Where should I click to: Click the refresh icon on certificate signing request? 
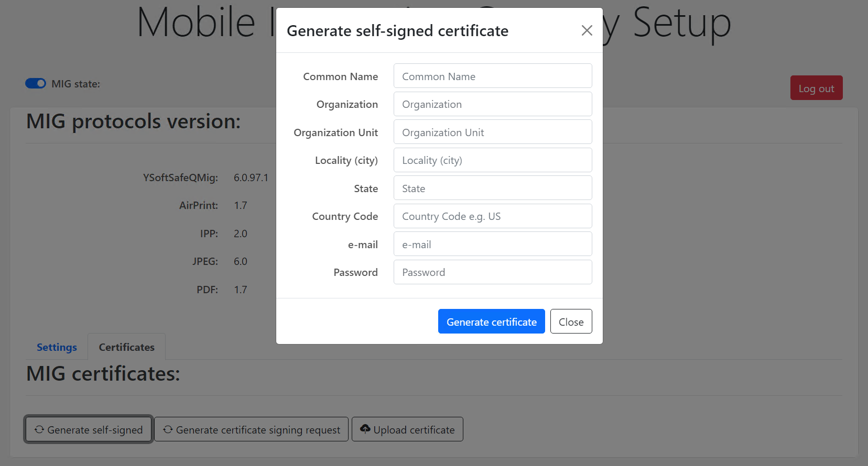(168, 429)
